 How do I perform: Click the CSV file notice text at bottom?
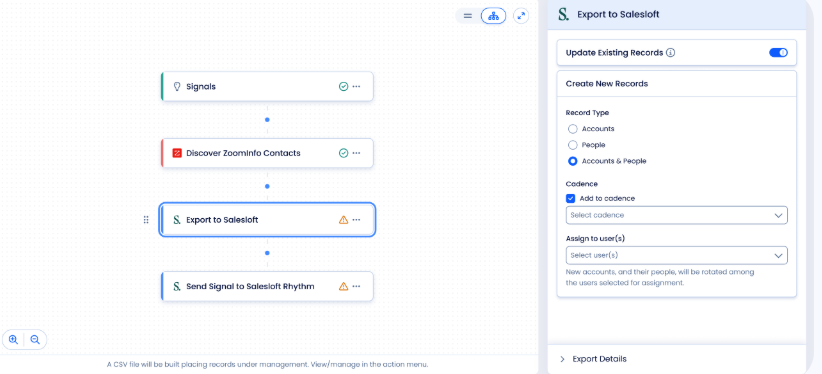point(267,364)
